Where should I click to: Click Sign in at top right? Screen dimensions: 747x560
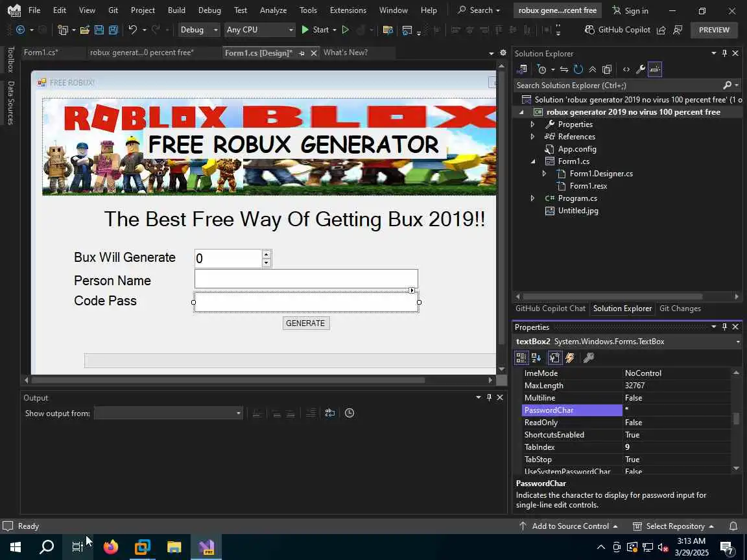[x=630, y=10]
